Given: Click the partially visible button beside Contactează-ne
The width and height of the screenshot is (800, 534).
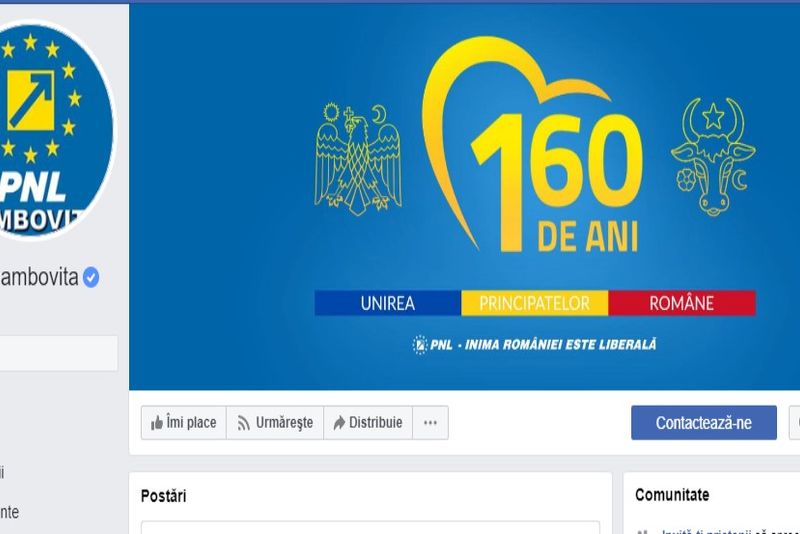Looking at the screenshot, I should click(794, 423).
